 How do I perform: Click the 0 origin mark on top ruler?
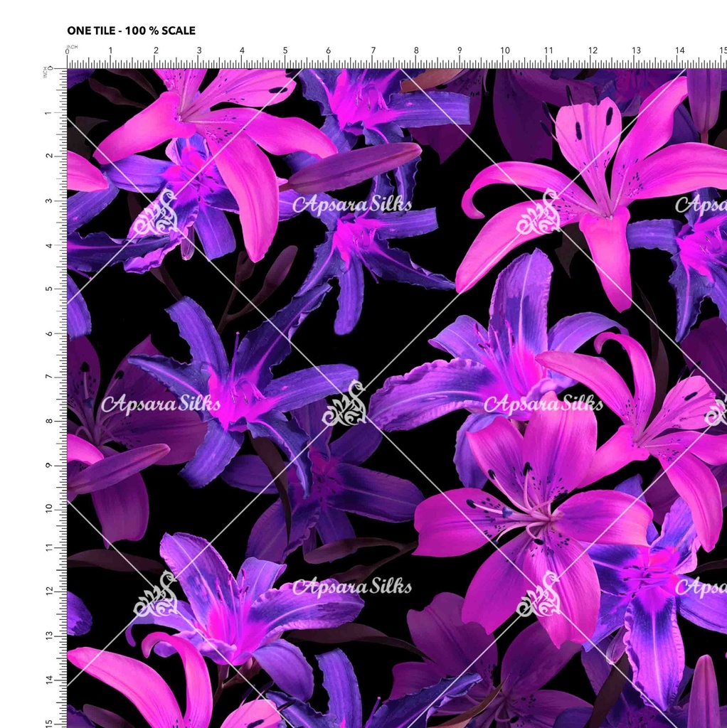(x=68, y=52)
